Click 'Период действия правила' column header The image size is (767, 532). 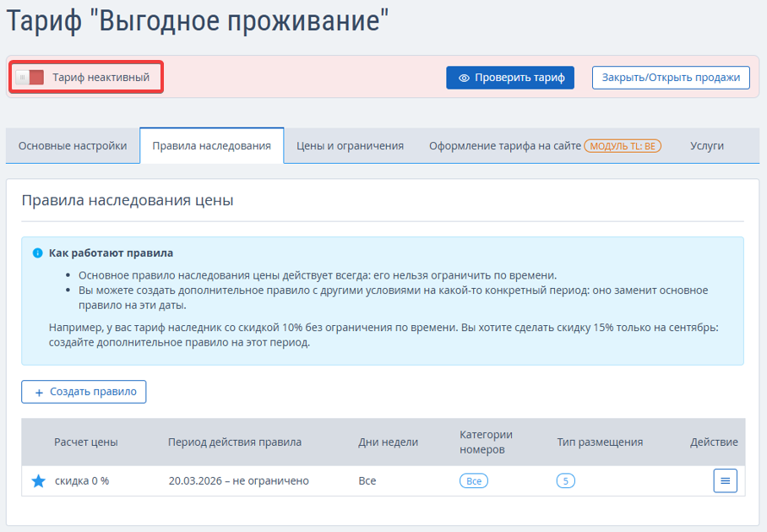(x=235, y=442)
